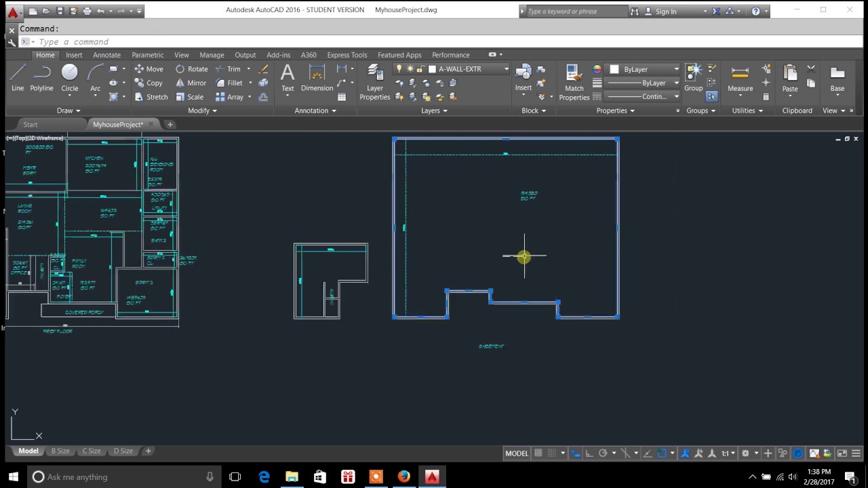Open the 1:1 annotation scale dropdown
Viewport: 868px width, 488px height.
(x=729, y=453)
